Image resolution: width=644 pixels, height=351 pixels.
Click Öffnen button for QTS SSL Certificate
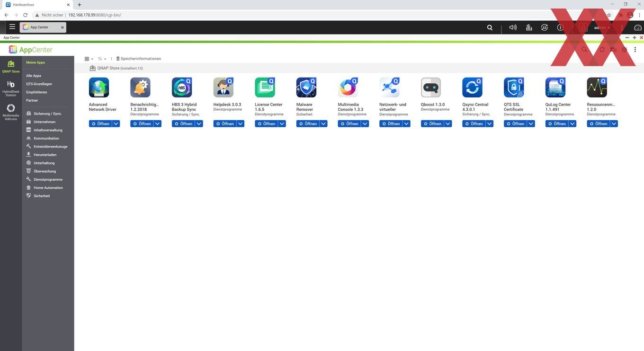tap(515, 123)
